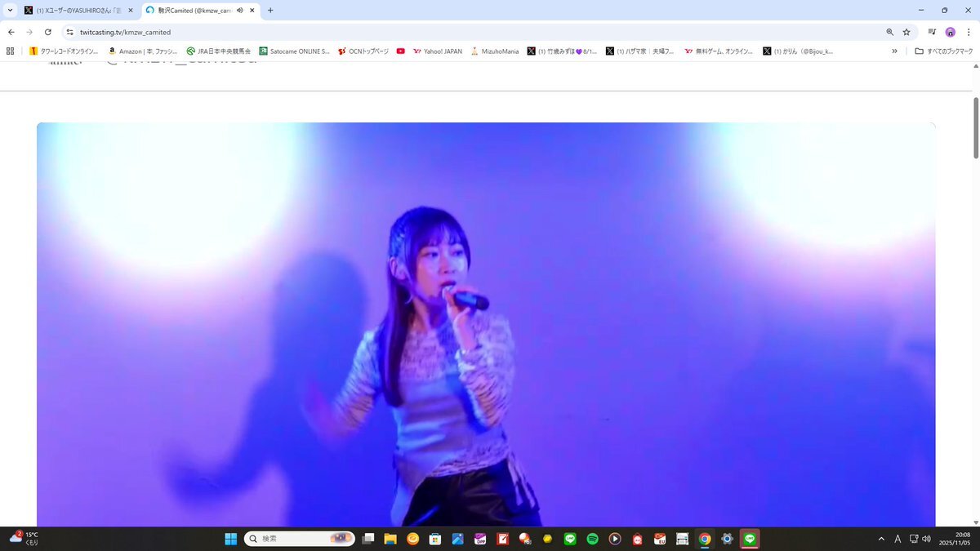Open the LINE icon beside Spotify
This screenshot has height=551, width=980.
[x=570, y=539]
